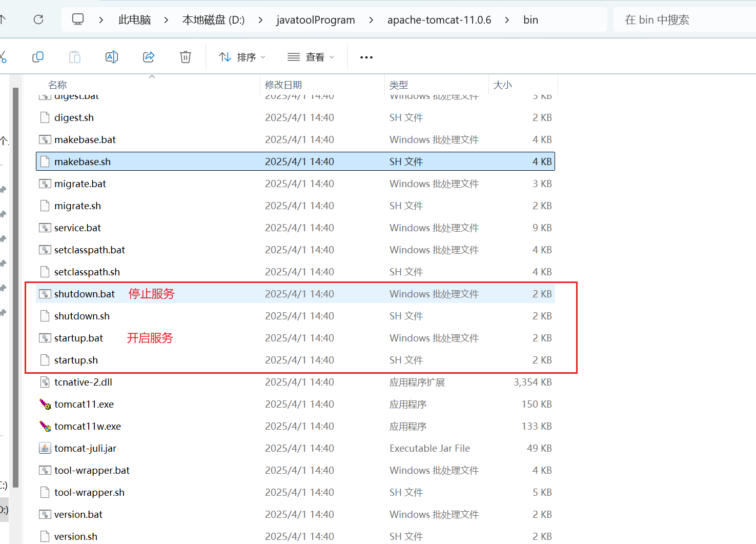The height and width of the screenshot is (544, 756).
Task: Select migrate.bat file icon
Action: coord(45,184)
